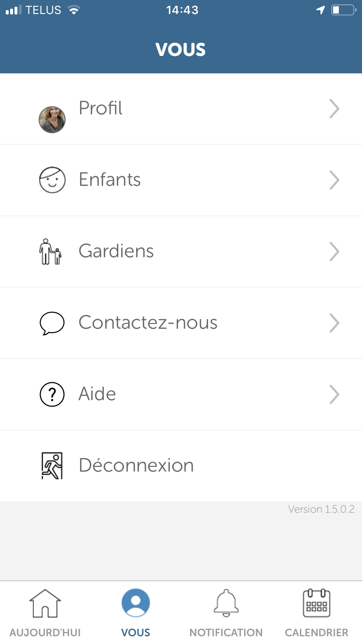Tap the question mark help icon

(x=52, y=394)
